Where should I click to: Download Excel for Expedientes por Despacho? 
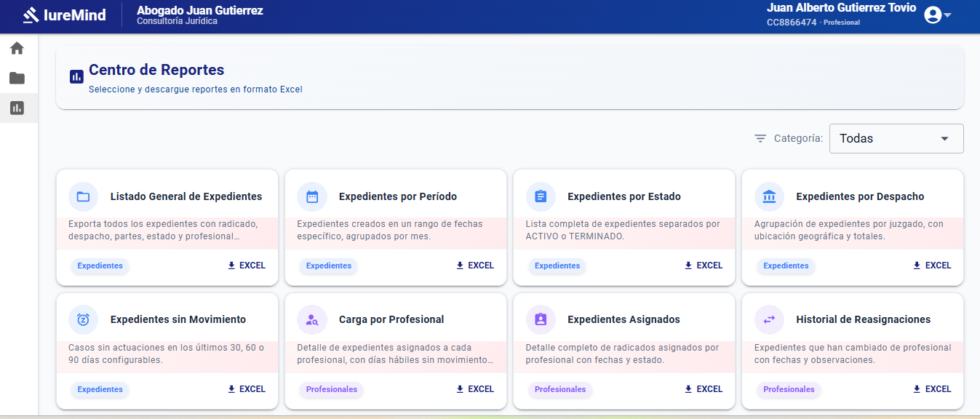931,266
